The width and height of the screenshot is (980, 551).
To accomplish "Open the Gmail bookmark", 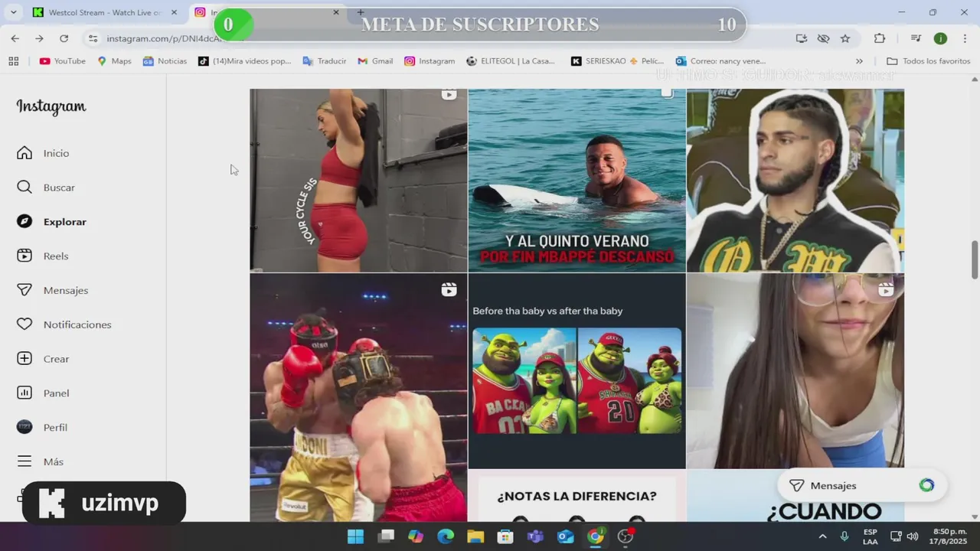I will (x=375, y=61).
